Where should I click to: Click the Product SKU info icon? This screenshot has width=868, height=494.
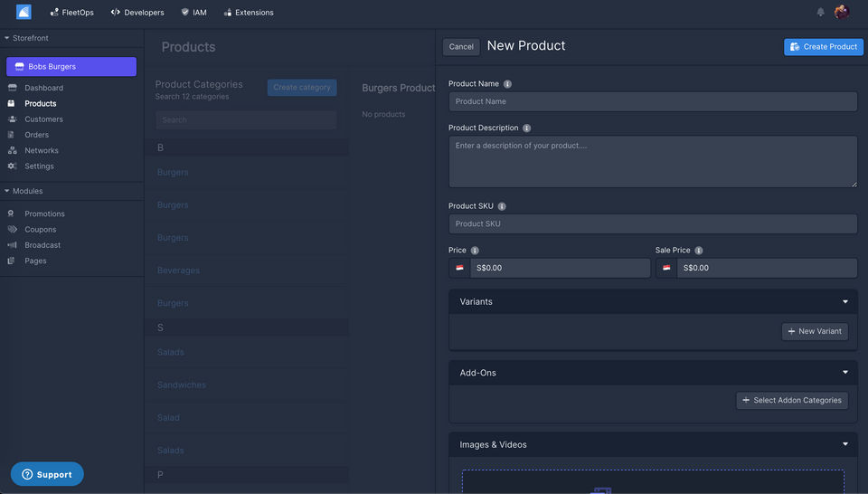(x=502, y=206)
